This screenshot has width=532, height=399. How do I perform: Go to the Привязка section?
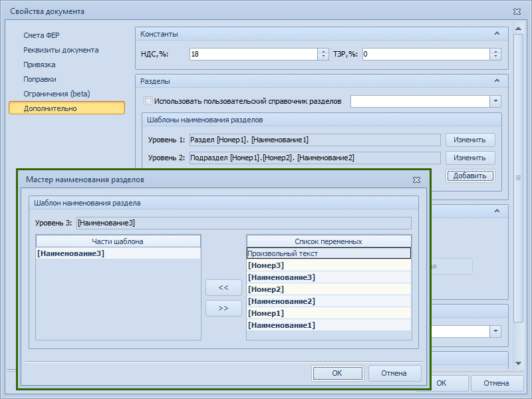click(39, 65)
